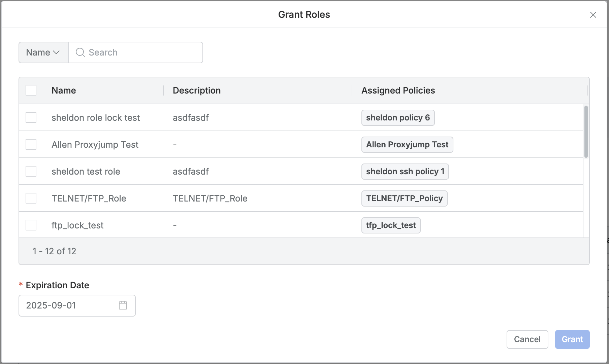
Task: Click the Search roles input field
Action: pos(141,52)
